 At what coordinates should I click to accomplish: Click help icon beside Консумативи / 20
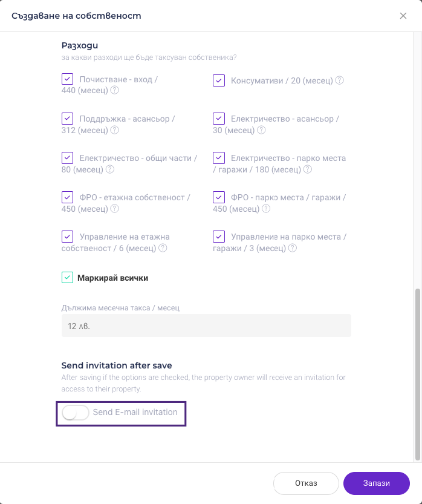(340, 80)
